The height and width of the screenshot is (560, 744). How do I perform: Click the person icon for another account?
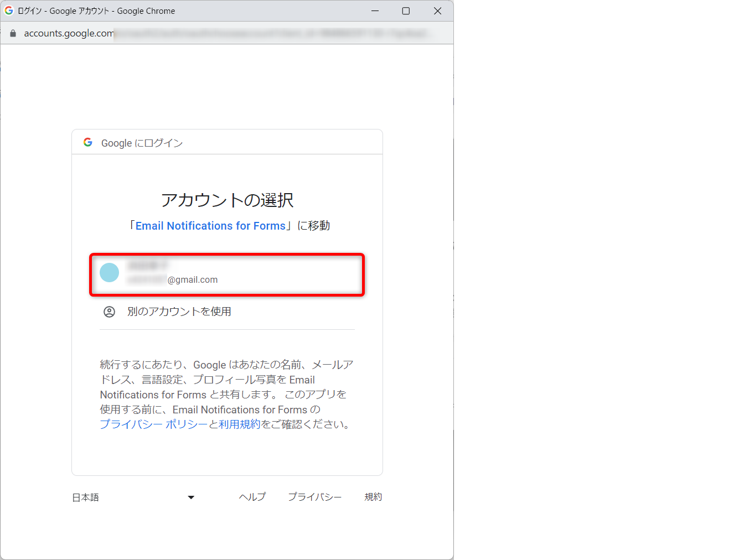110,312
